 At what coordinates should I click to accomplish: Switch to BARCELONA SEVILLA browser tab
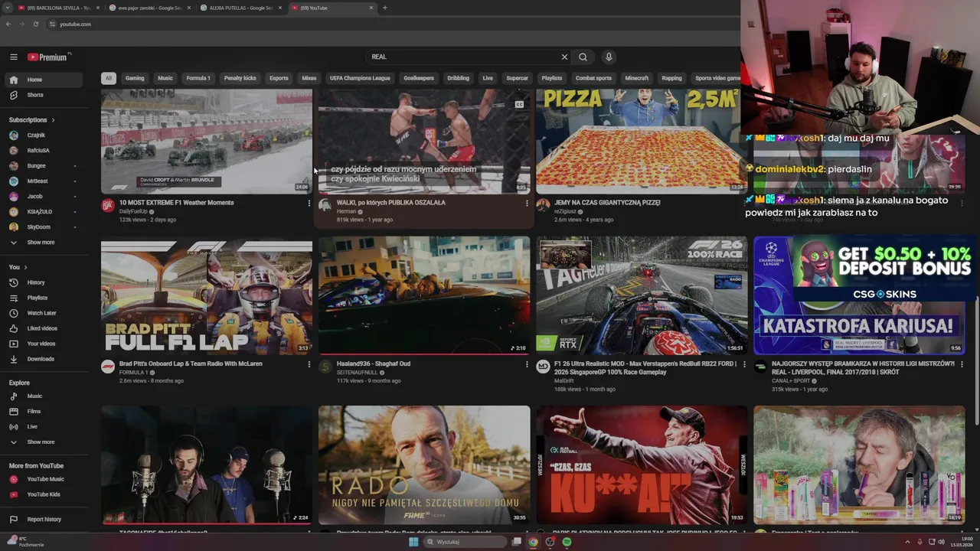(58, 8)
